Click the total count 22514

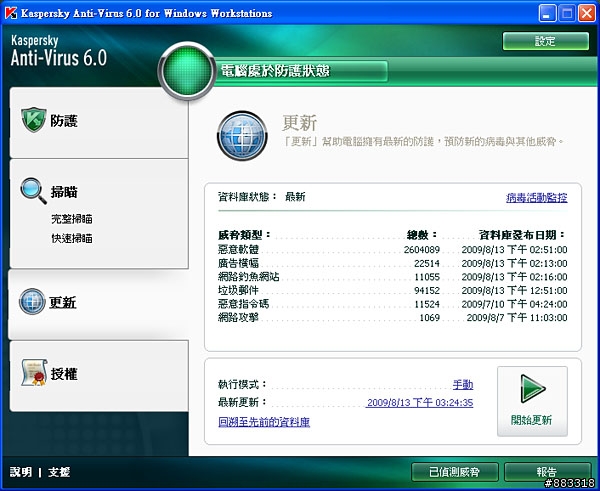427,264
